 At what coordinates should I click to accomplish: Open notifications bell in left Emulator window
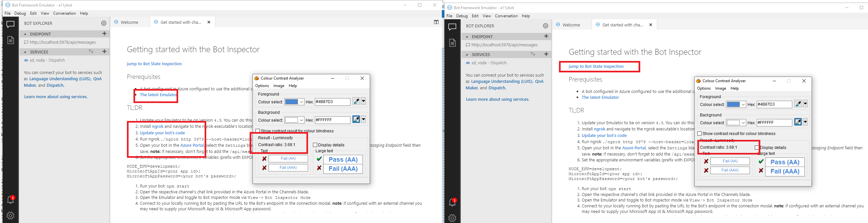point(10,200)
